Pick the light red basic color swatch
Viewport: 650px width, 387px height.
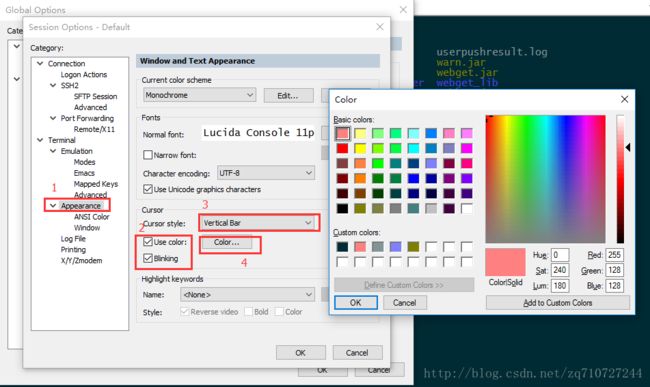(x=342, y=133)
